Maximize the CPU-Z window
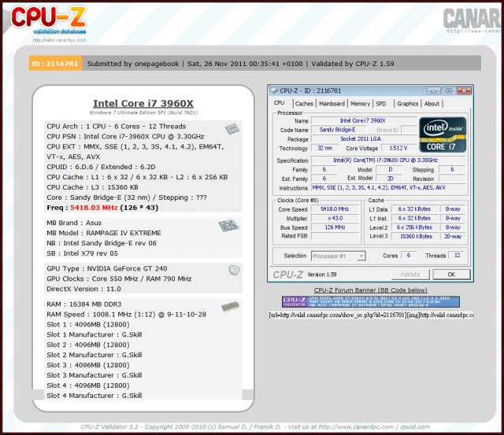This screenshot has width=504, height=435. 449,90
